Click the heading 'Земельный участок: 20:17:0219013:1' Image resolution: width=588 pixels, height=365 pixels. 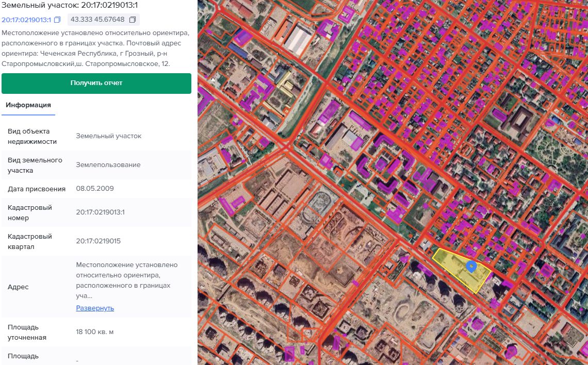tap(70, 5)
